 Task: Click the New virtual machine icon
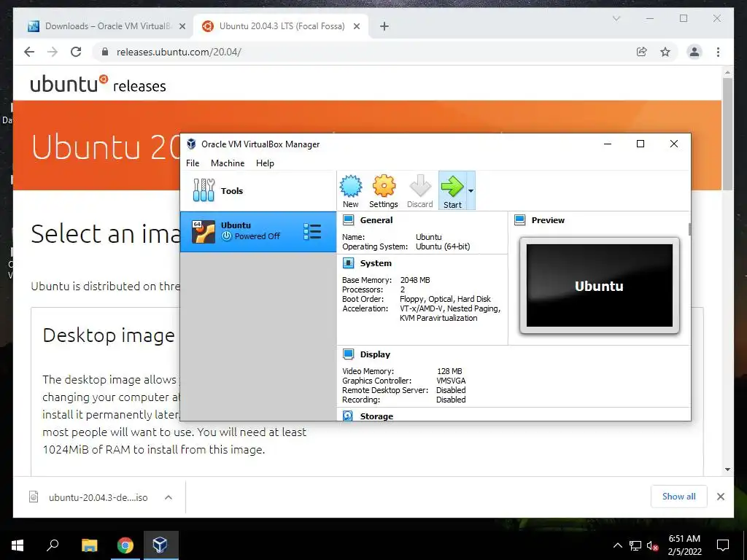click(351, 190)
